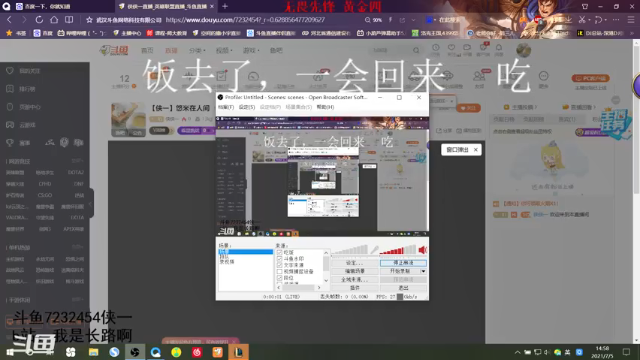Click sources list horizontal scroll right arrow

pos(319,287)
